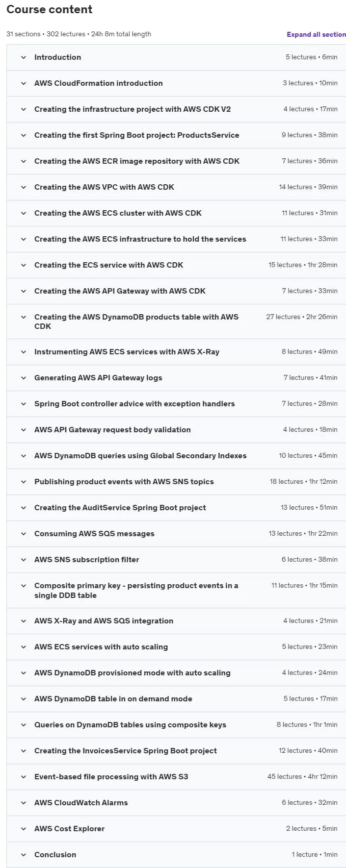Screen dimensions: 346x868
Task: Click chevron beside AWS SNS subscription filter
Action: click(x=24, y=560)
